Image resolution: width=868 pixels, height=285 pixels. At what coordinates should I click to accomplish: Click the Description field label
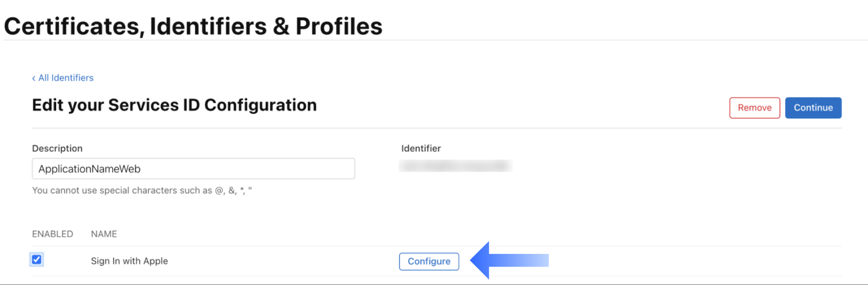pos(57,148)
